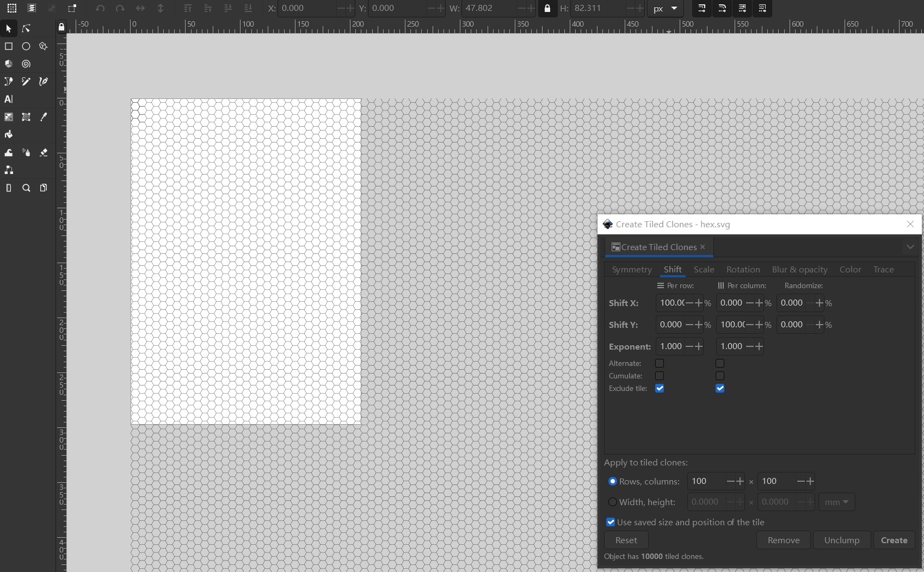
Task: Activate the Spray tool
Action: 26,153
